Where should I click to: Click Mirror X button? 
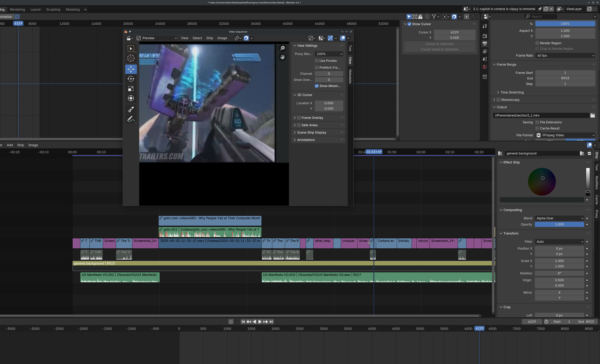click(559, 293)
